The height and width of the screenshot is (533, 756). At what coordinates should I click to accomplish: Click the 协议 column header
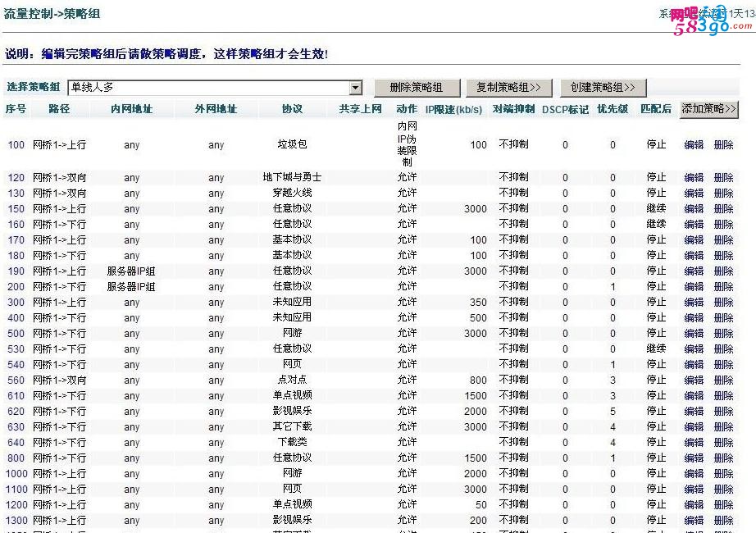(x=292, y=109)
